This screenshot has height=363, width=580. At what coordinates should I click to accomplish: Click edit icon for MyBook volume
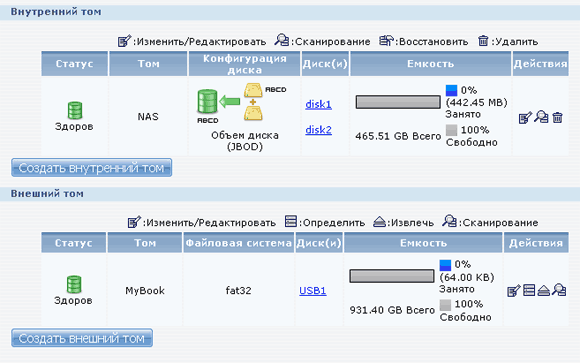(513, 290)
